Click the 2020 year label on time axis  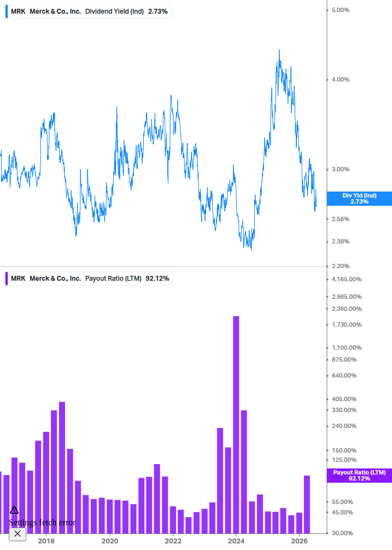110,541
